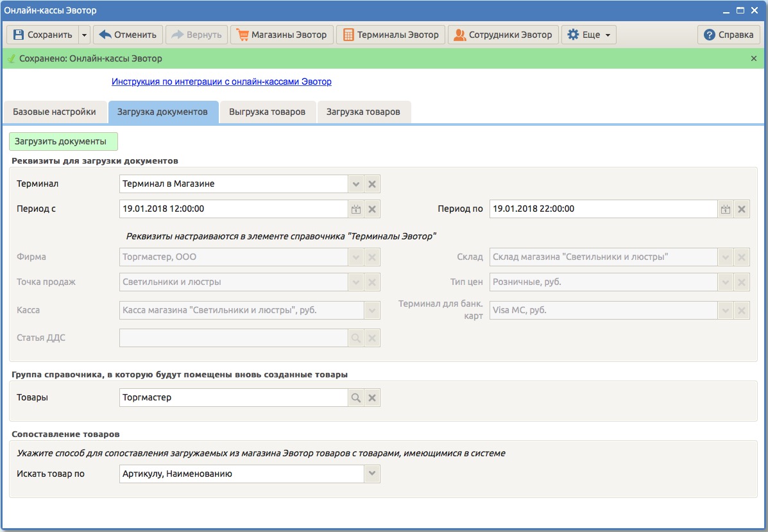Click the Тип цен field Розничные
Image resolution: width=768 pixels, height=532 pixels.
tap(603, 282)
